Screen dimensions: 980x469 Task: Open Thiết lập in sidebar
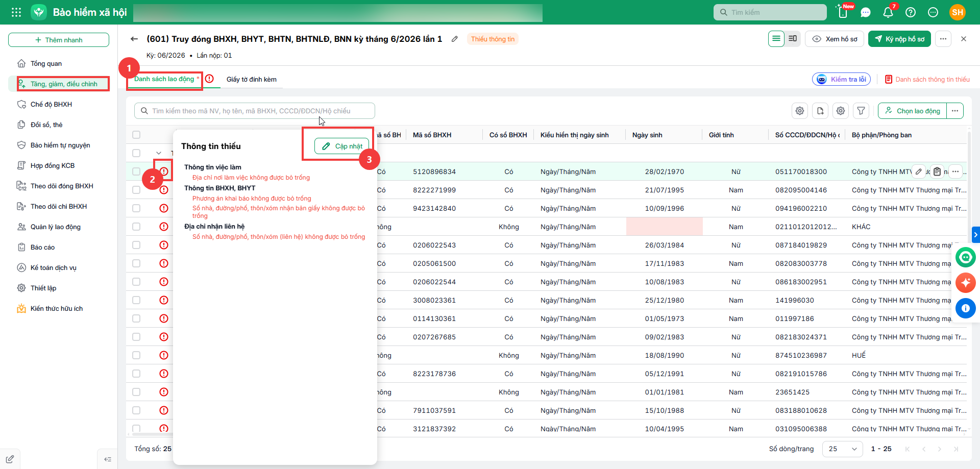(x=59, y=288)
